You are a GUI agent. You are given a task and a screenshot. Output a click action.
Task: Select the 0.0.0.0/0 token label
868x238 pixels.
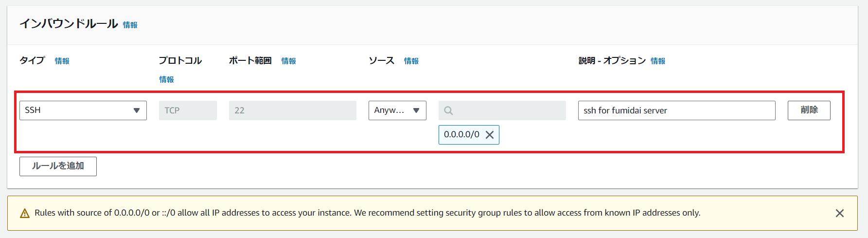[461, 135]
